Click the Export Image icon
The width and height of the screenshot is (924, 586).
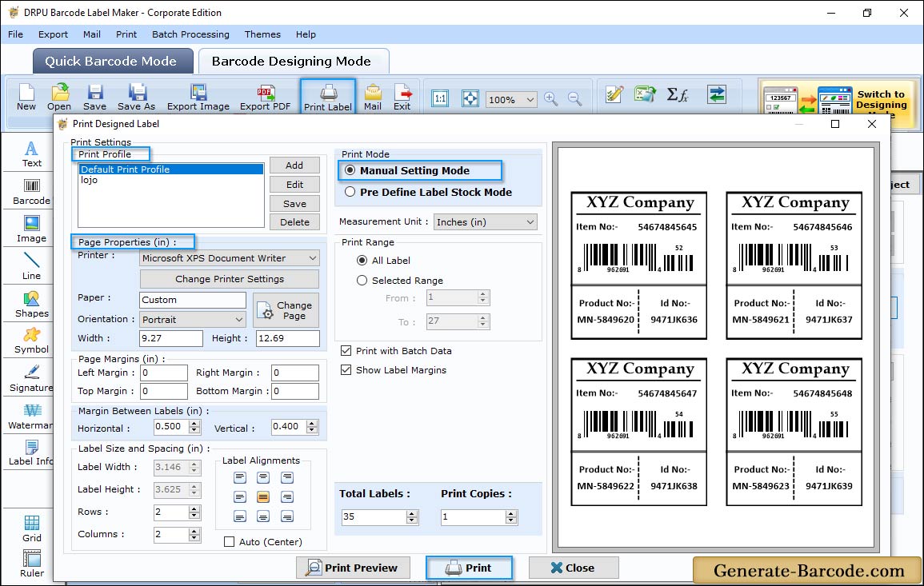pos(198,98)
